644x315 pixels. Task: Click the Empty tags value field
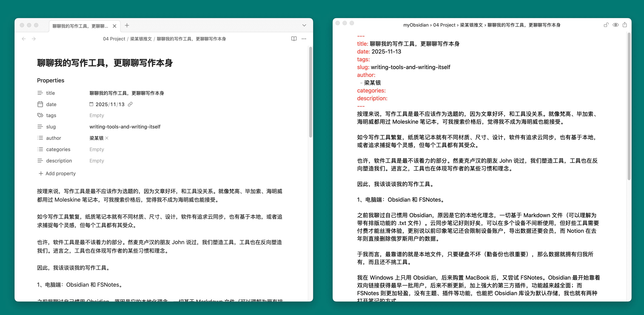click(96, 115)
